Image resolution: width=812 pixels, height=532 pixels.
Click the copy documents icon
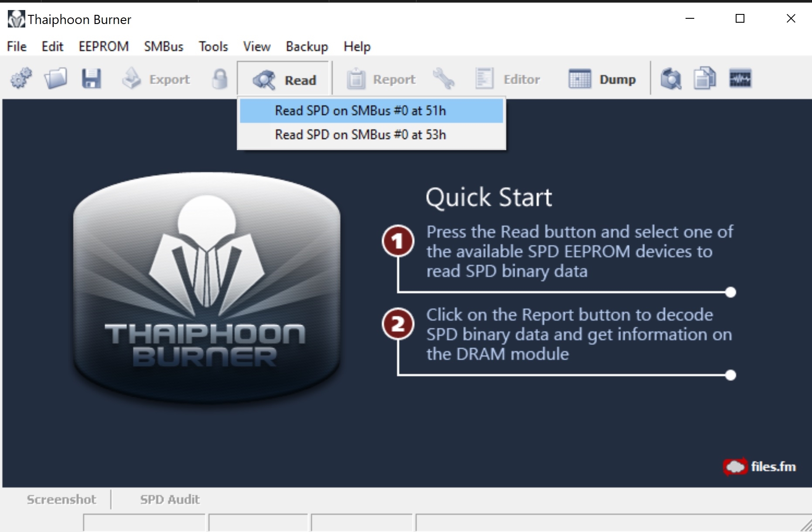705,79
